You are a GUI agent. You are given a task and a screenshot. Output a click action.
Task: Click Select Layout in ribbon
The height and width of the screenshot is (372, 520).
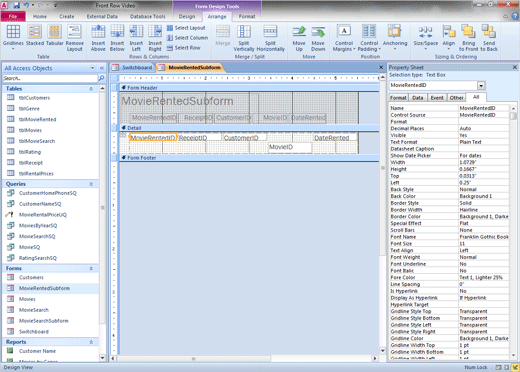(x=186, y=28)
